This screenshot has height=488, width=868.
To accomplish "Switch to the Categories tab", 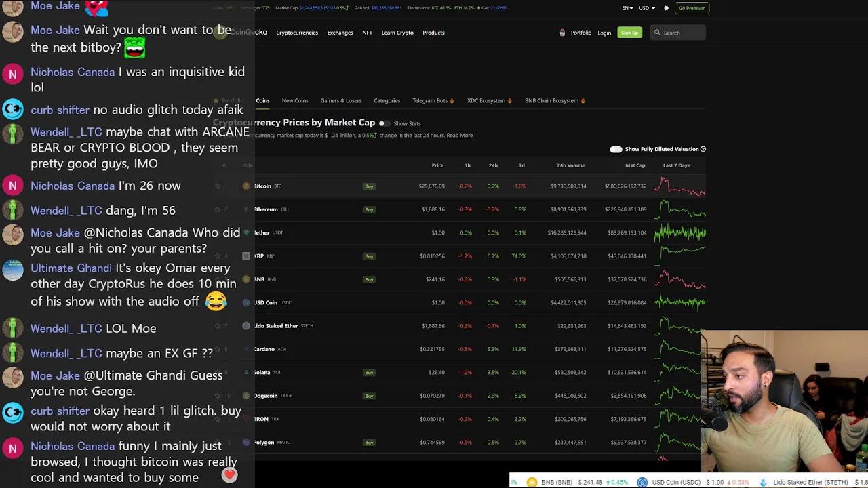I will point(387,100).
